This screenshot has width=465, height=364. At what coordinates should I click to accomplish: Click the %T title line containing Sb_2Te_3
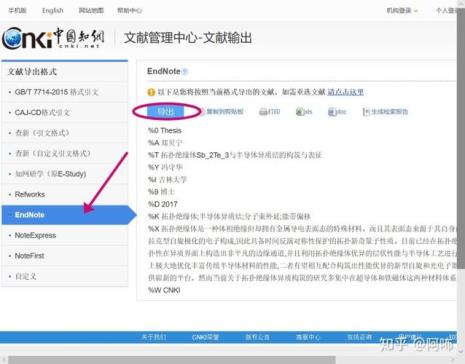[235, 155]
